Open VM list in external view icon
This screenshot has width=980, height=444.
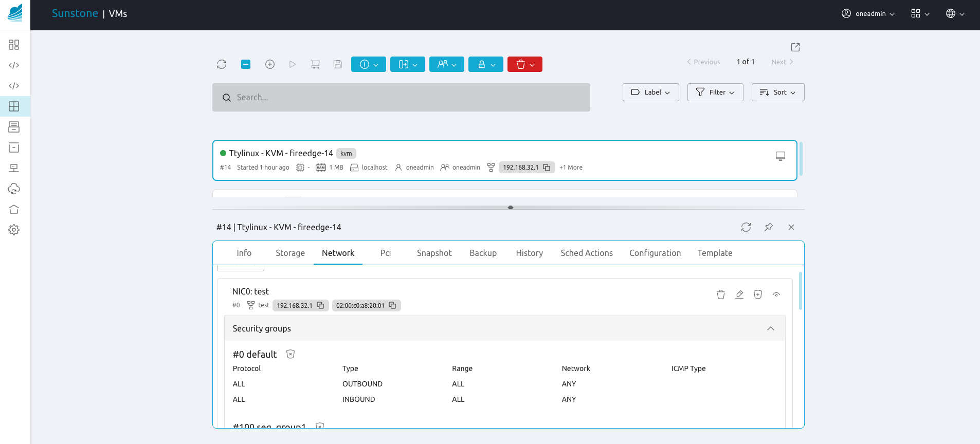tap(795, 47)
